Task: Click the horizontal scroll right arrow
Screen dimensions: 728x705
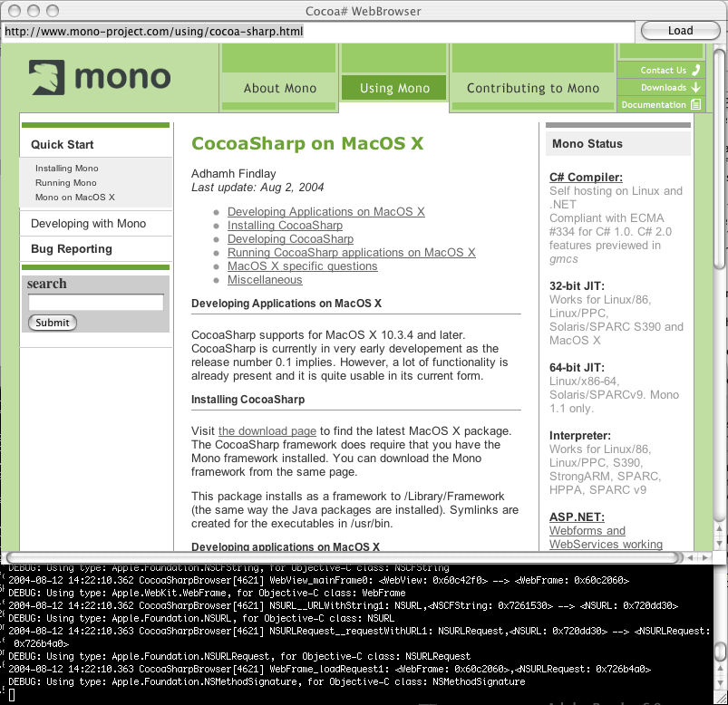Action: point(705,557)
